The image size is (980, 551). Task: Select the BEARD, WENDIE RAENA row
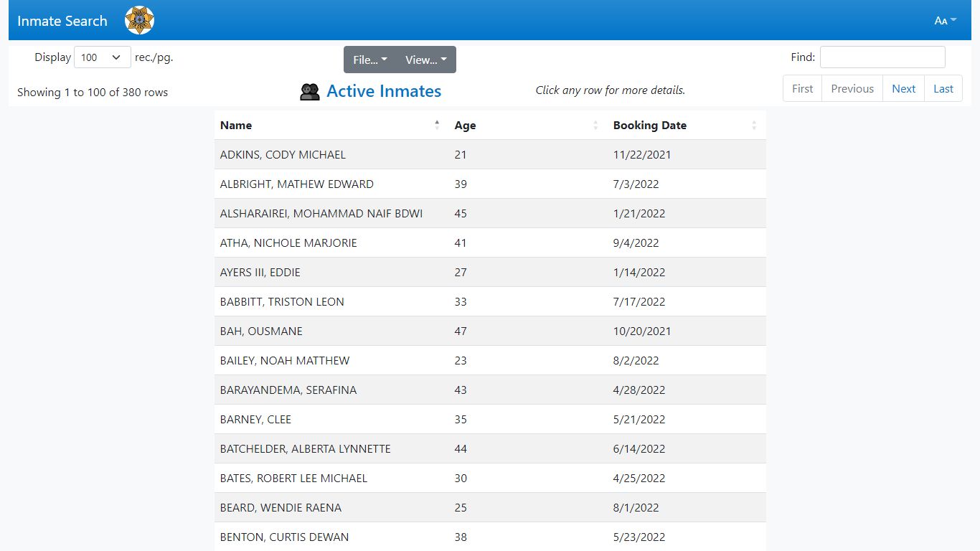(x=490, y=507)
